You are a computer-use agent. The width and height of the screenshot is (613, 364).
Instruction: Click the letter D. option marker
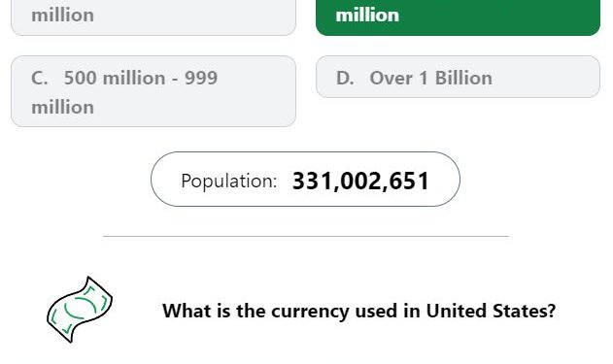click(345, 78)
